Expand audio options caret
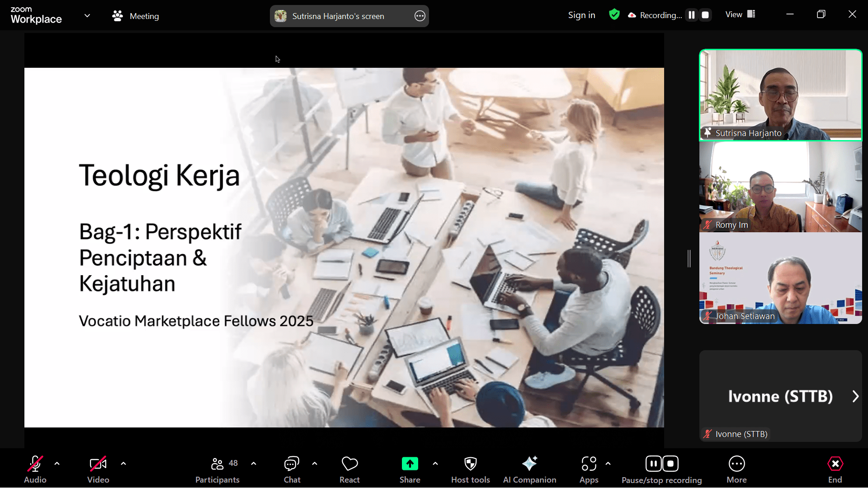The image size is (868, 488). (57, 464)
